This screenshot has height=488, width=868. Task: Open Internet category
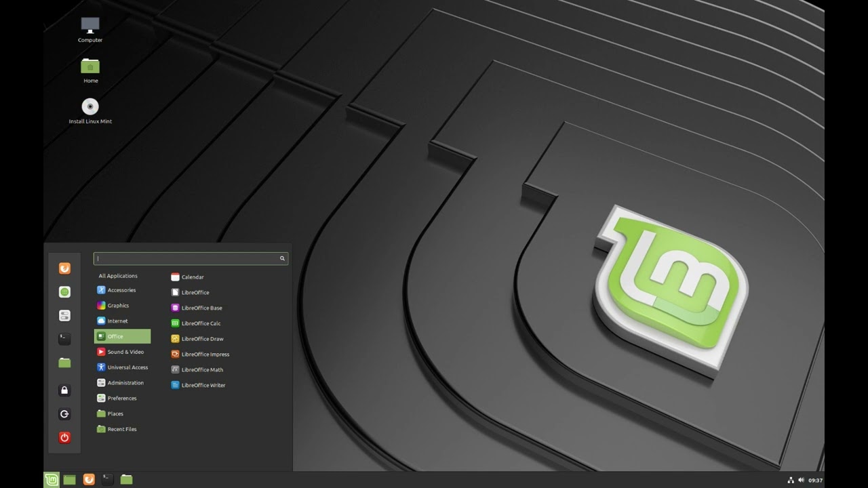(x=122, y=321)
